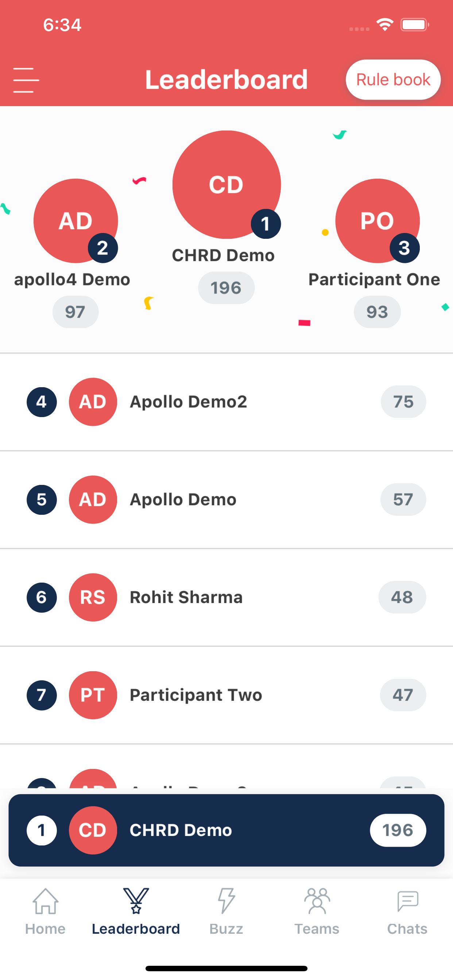This screenshot has height=980, width=453.
Task: Tap the Chats speech bubble icon
Action: click(x=407, y=901)
